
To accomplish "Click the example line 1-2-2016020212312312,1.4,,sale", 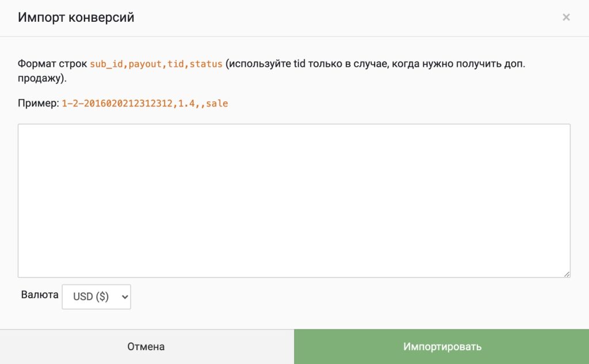I will (145, 104).
